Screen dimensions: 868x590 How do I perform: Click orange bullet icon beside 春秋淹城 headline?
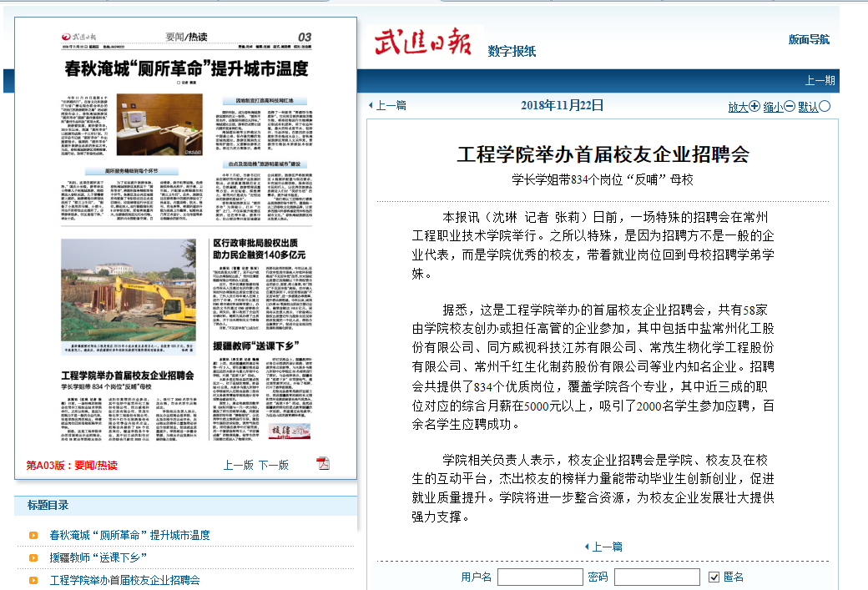[x=33, y=535]
